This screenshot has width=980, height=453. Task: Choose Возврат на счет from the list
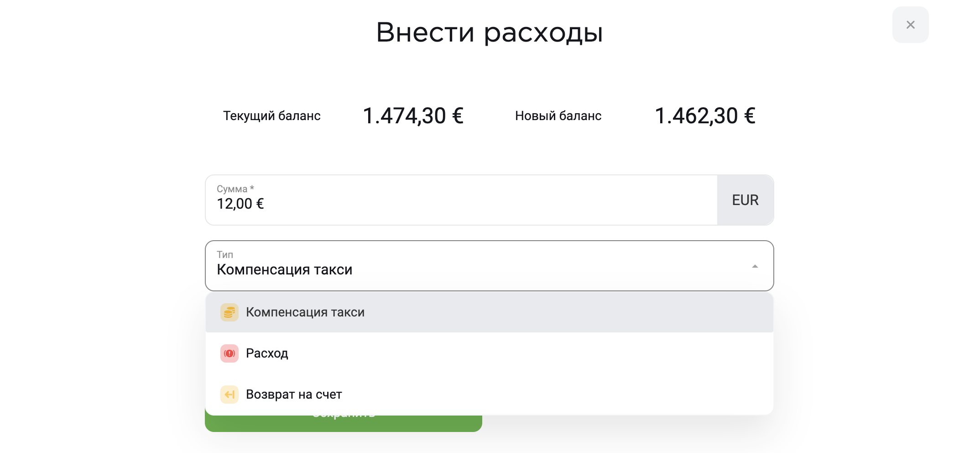(489, 395)
